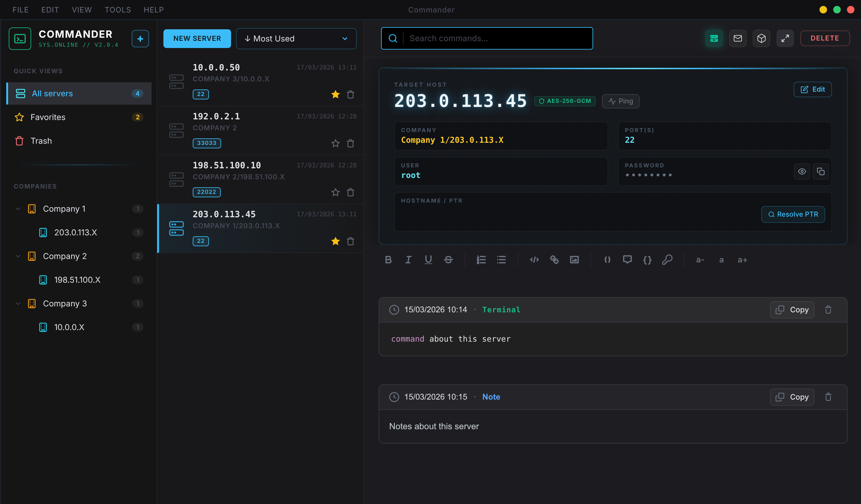Apply bold formatting in editor toolbar
Viewport: 861px width, 504px height.
[x=388, y=260]
